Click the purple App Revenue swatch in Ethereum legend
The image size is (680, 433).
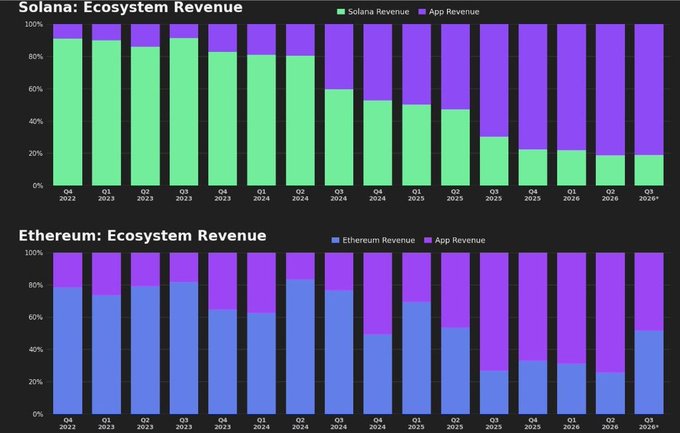point(428,240)
